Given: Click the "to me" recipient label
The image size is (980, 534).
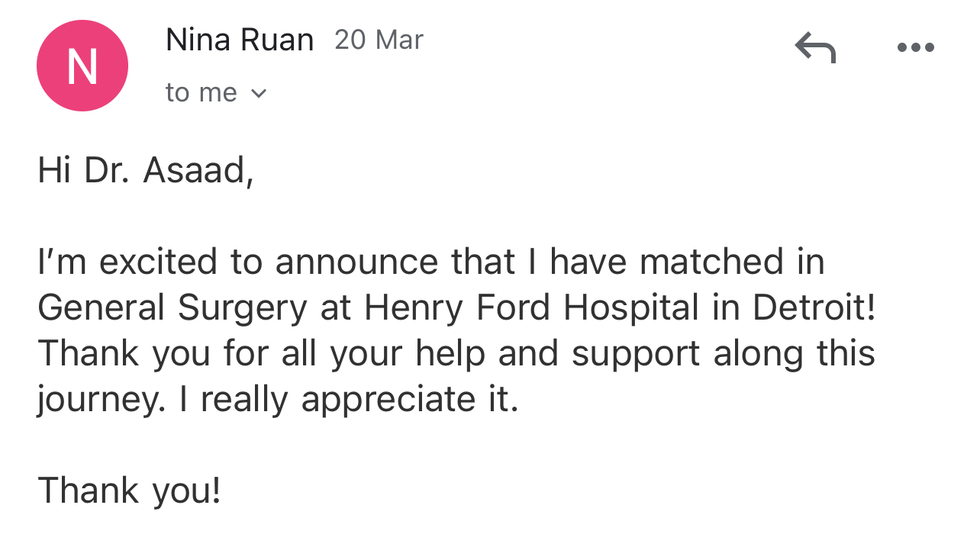Looking at the screenshot, I should (x=201, y=93).
